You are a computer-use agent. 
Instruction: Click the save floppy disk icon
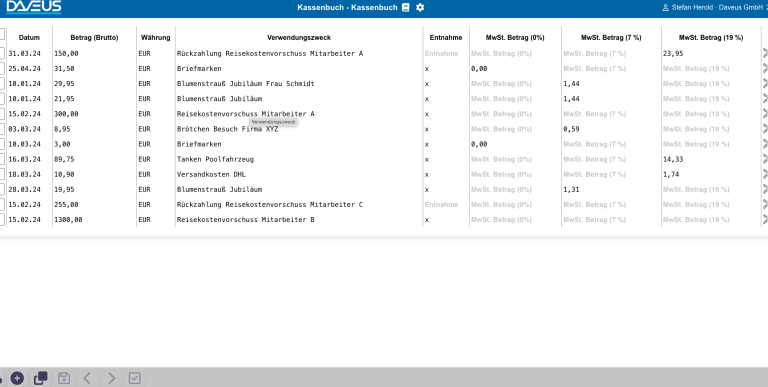(x=64, y=378)
